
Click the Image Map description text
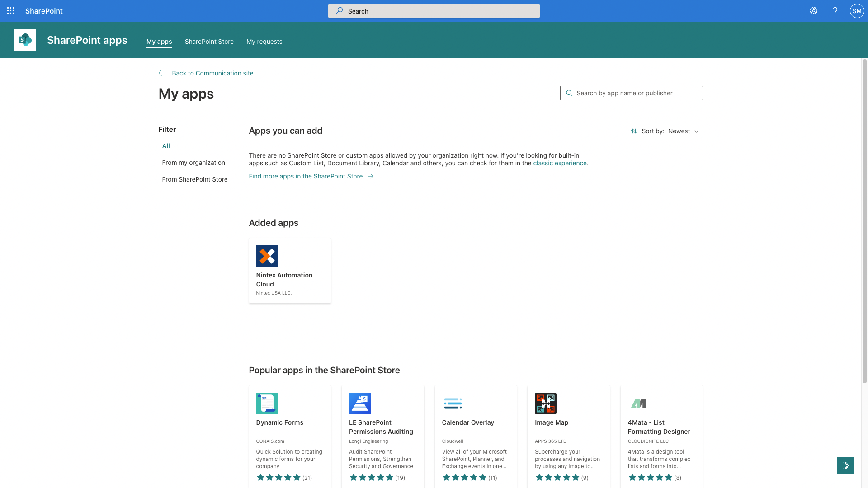(567, 459)
